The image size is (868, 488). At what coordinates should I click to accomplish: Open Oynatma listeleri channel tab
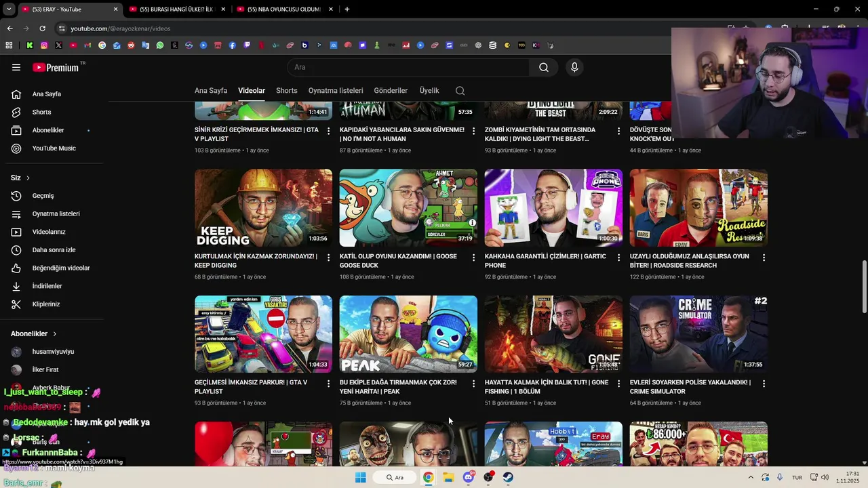click(x=336, y=91)
